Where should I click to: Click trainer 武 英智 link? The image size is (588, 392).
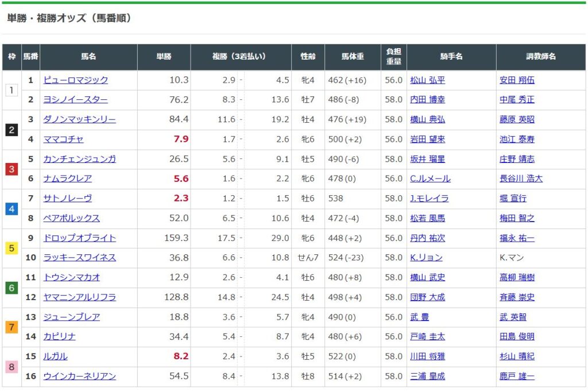[513, 317]
